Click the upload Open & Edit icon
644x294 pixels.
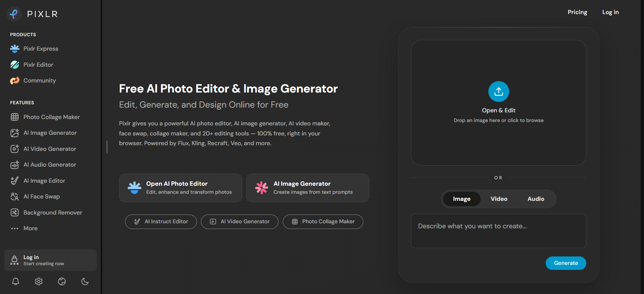(499, 92)
